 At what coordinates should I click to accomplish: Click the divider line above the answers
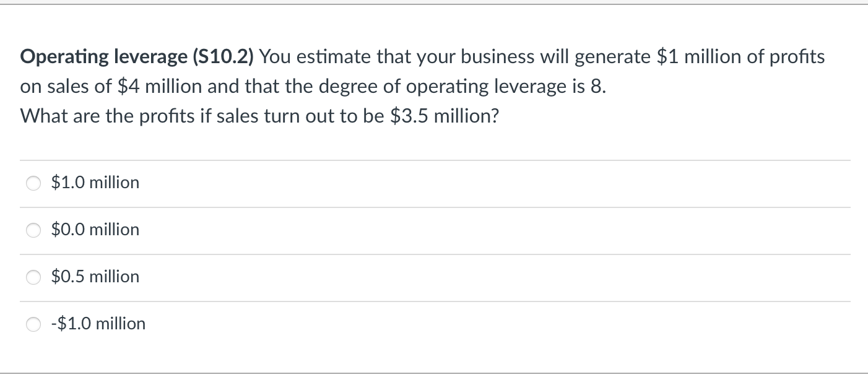tap(433, 159)
